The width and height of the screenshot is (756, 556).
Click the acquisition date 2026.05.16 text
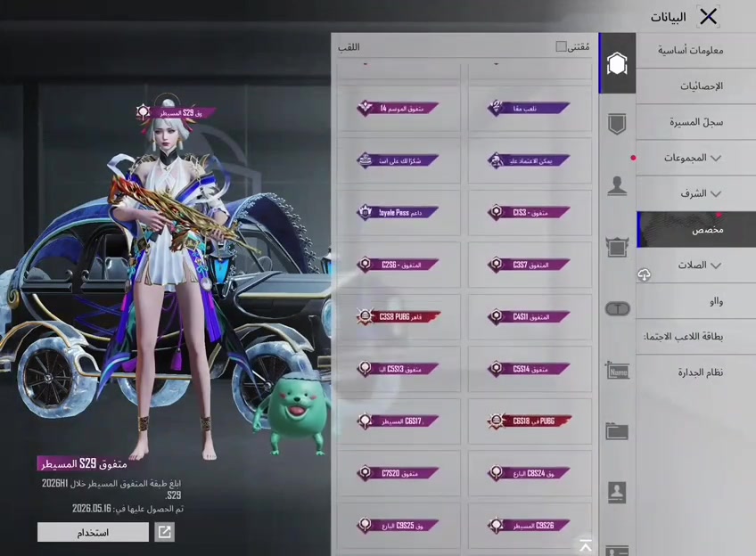coord(92,509)
